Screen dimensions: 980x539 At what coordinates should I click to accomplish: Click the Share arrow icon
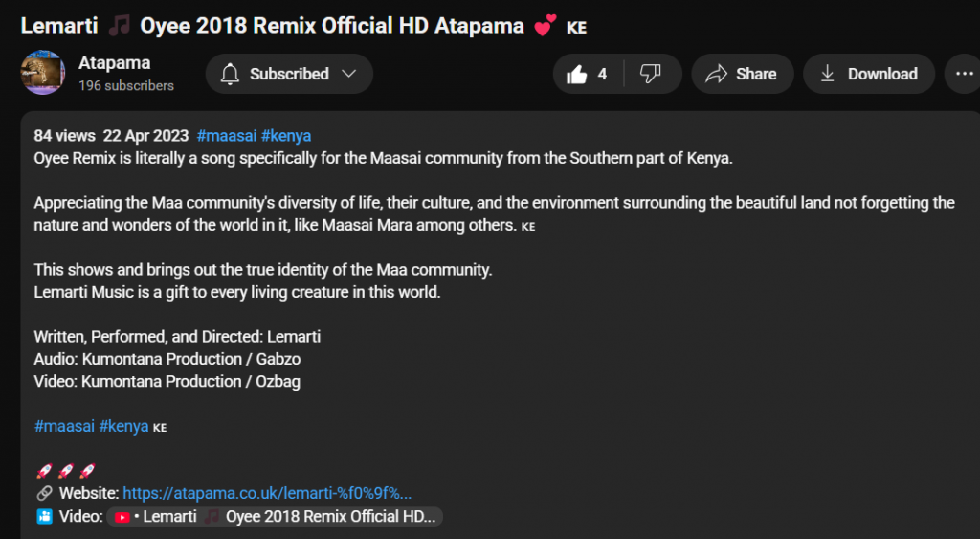coord(716,74)
